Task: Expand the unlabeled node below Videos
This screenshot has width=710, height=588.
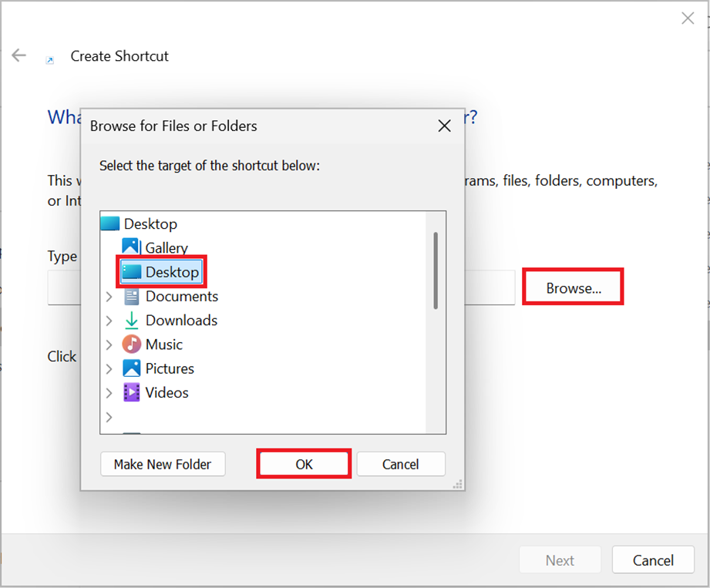Action: [x=109, y=417]
